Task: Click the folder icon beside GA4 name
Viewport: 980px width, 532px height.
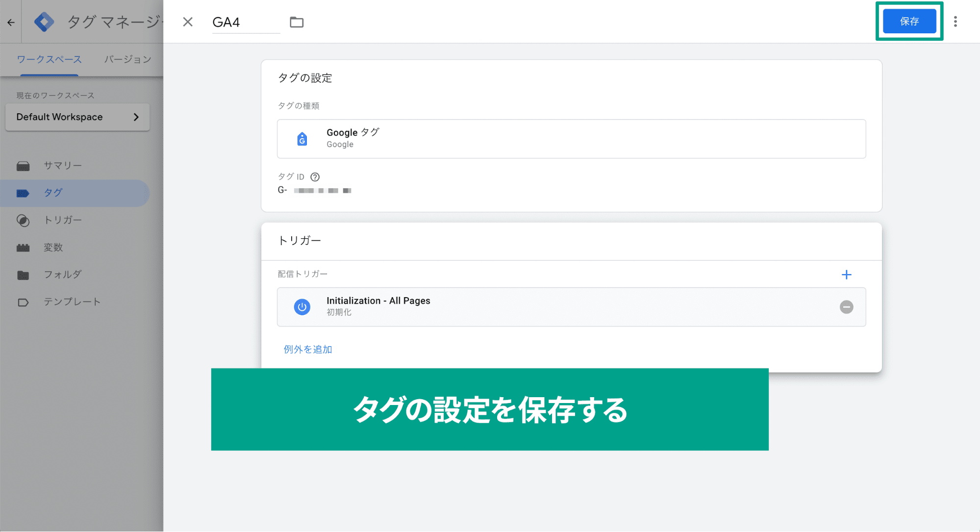Action: pos(297,22)
